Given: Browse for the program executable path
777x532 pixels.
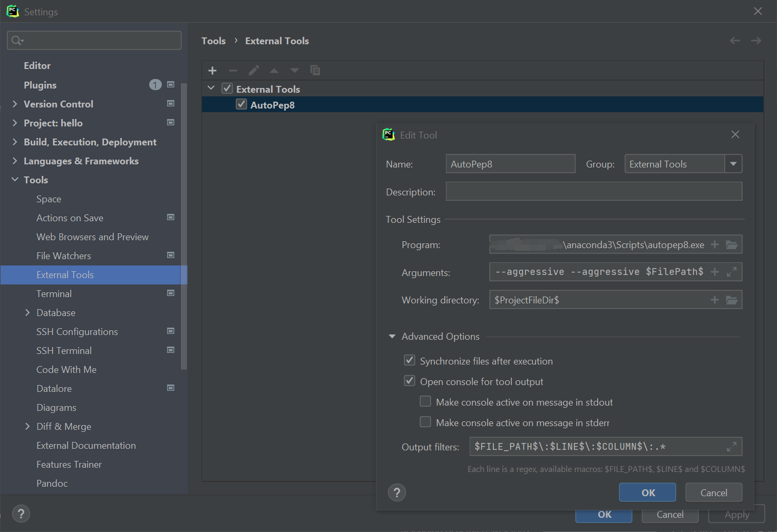Looking at the screenshot, I should 732,244.
